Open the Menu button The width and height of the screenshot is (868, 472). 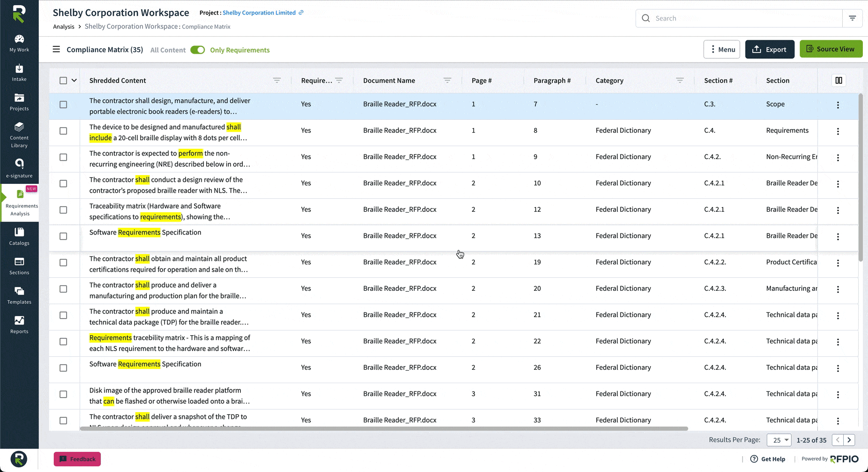722,49
